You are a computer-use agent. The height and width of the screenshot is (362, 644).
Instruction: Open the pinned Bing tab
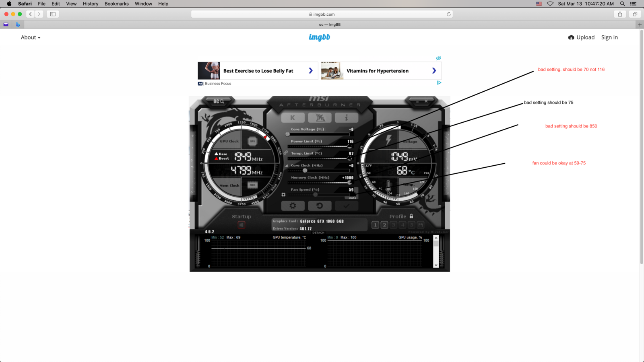pos(18,25)
